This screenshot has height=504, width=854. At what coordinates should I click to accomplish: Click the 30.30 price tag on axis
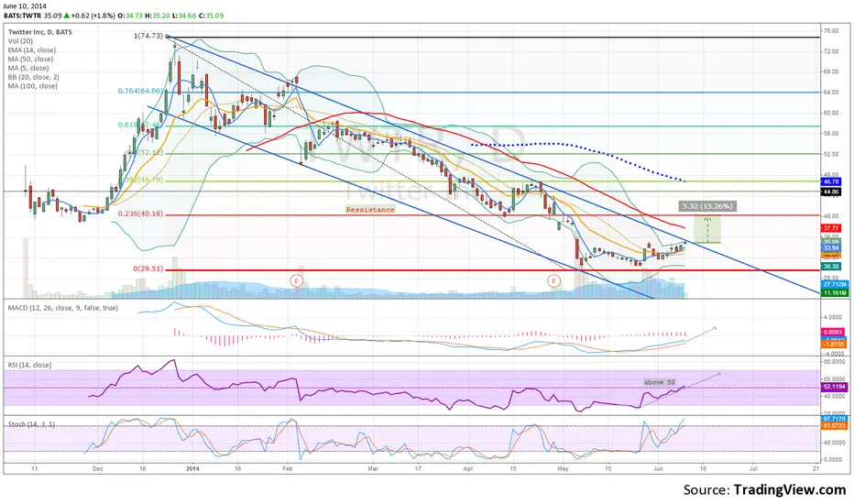pyautogui.click(x=831, y=267)
